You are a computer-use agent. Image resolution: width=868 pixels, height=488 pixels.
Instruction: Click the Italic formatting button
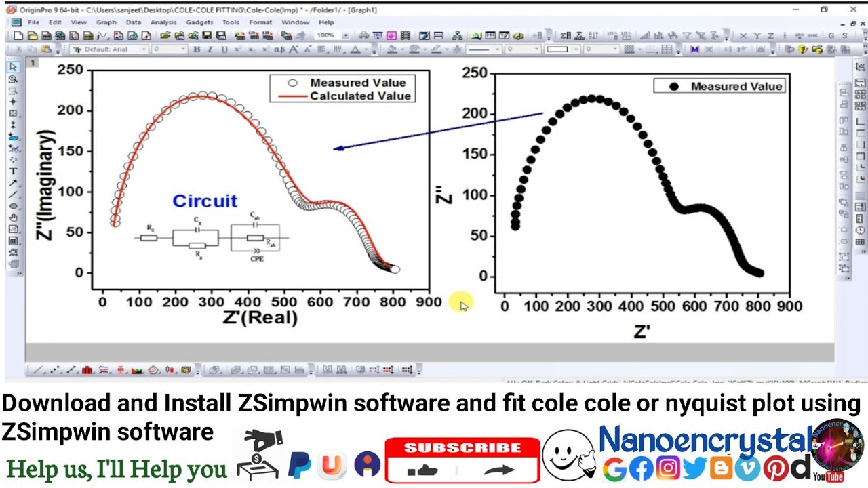(210, 49)
